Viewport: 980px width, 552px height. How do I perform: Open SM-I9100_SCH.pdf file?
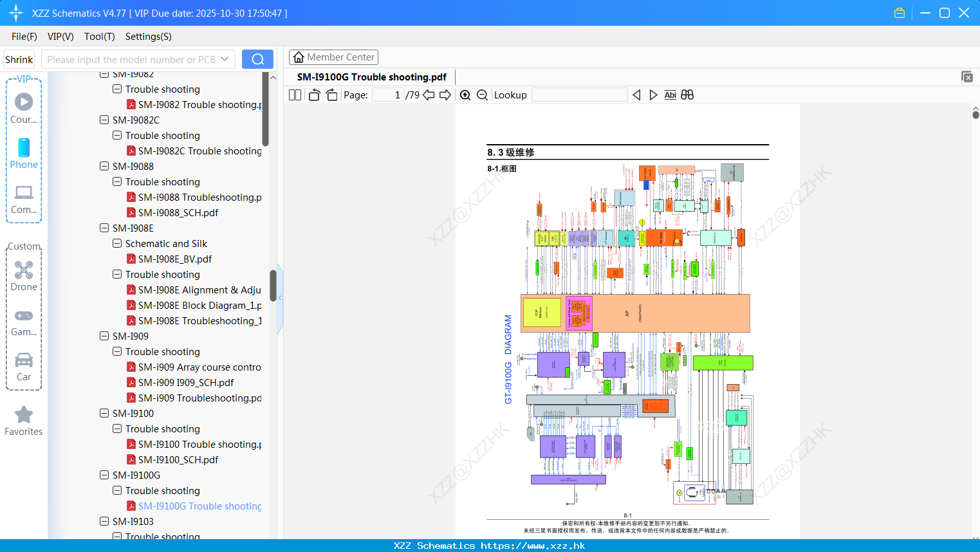[172, 459]
